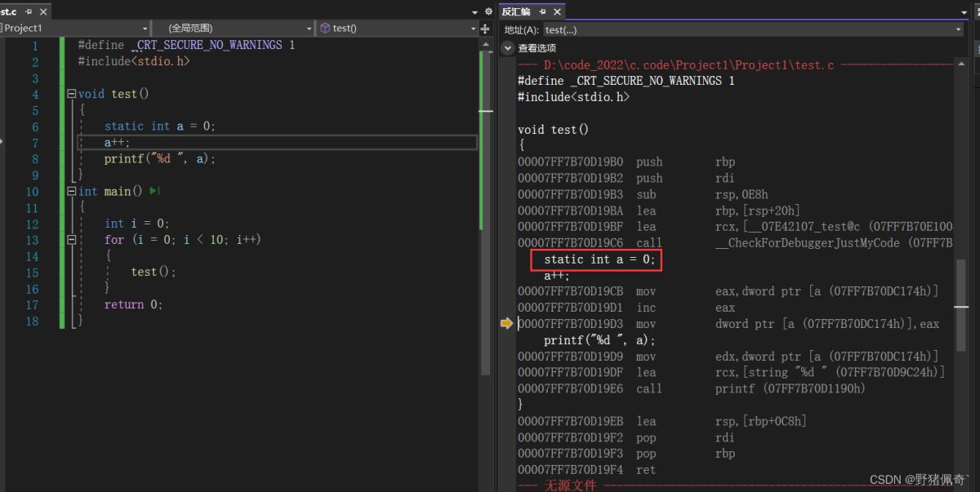Close the test.c editor tab
The width and height of the screenshot is (980, 492).
coord(43,11)
